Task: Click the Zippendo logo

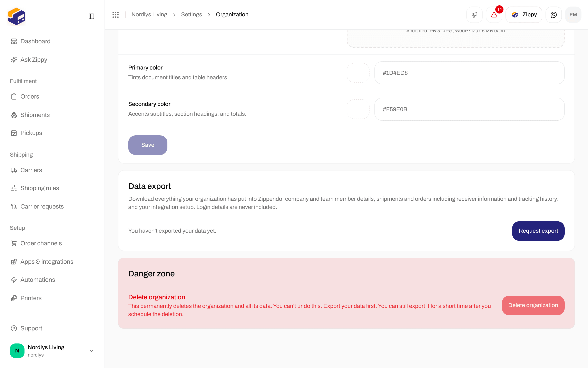Action: point(16,16)
